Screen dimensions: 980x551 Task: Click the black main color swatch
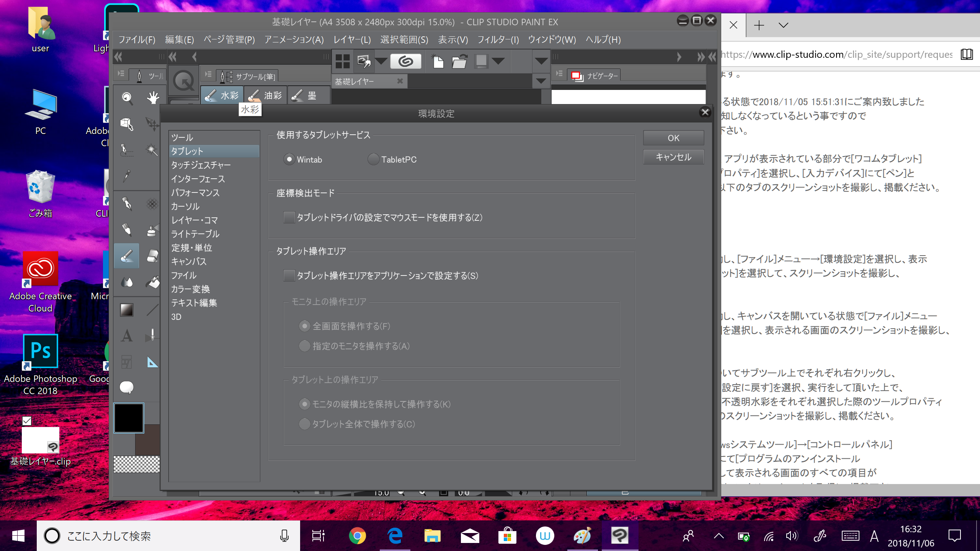coord(129,418)
